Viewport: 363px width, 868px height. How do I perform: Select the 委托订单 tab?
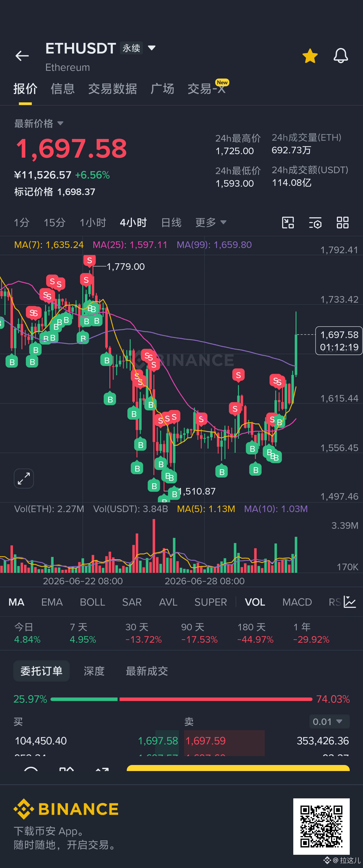(x=41, y=671)
